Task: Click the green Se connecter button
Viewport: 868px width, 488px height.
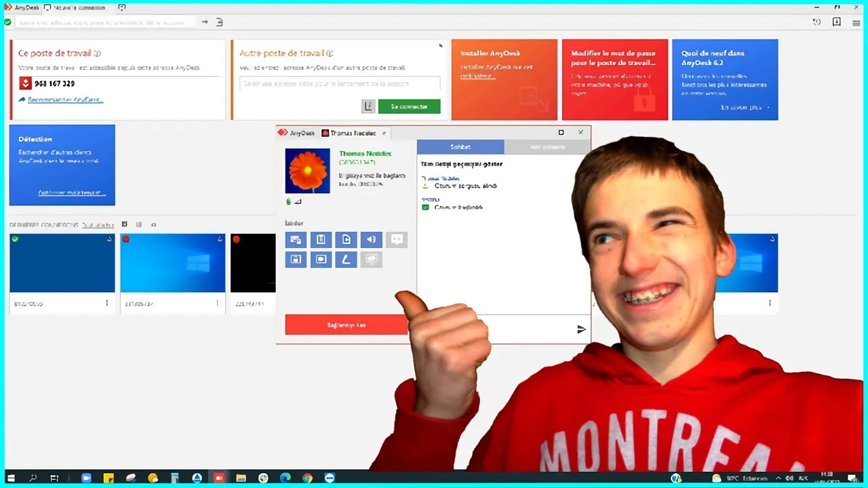Action: pos(409,106)
